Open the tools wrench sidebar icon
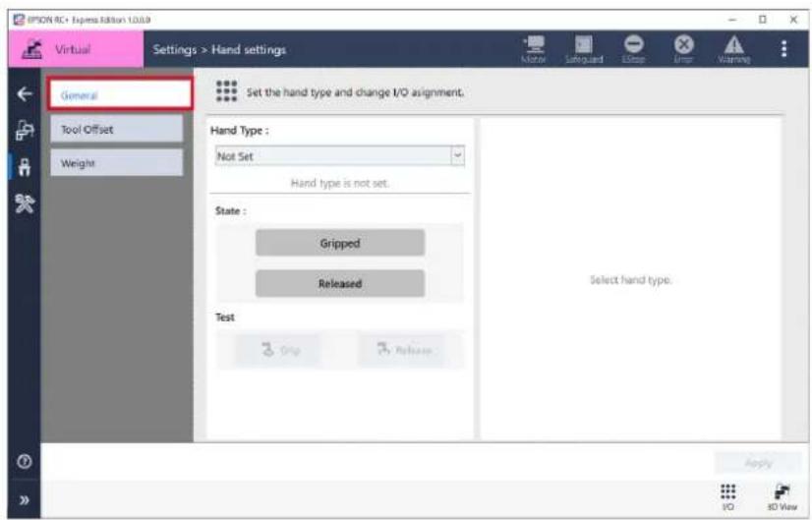 25,204
